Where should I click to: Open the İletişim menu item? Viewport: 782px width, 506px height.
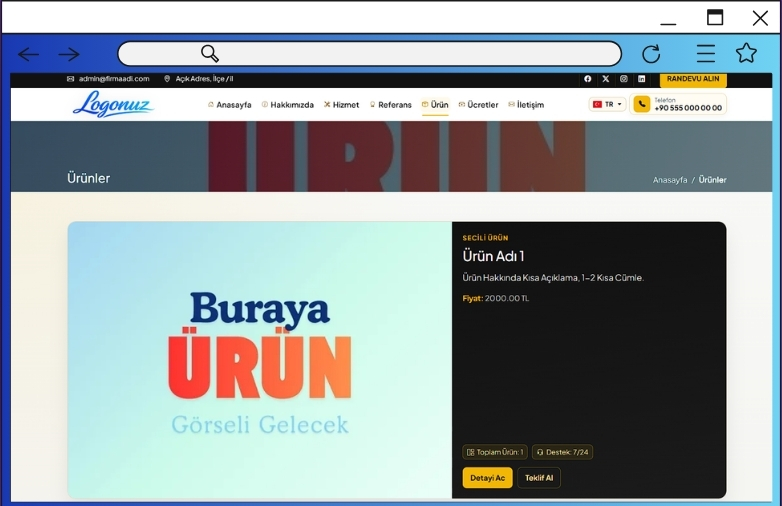coord(526,105)
